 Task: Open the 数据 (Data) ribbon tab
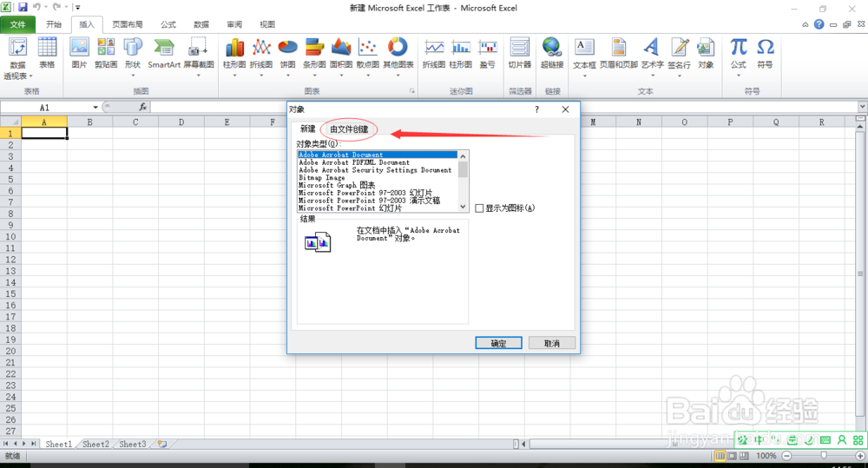tap(201, 24)
